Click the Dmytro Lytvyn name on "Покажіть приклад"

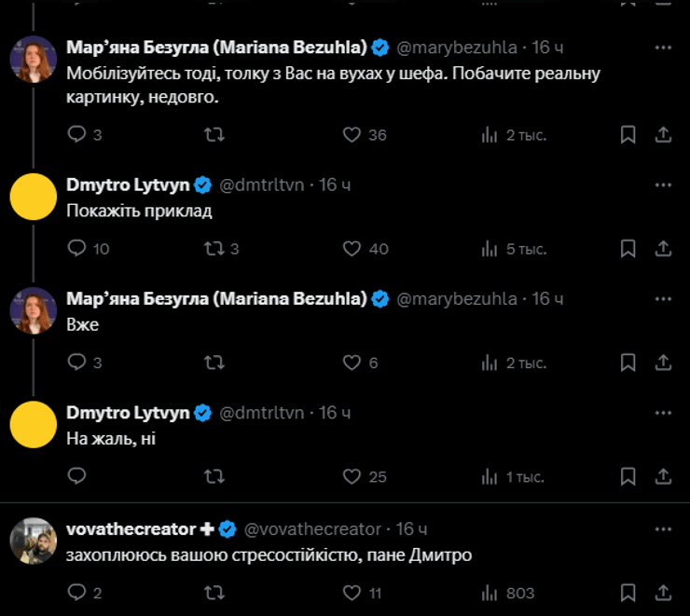tap(128, 185)
